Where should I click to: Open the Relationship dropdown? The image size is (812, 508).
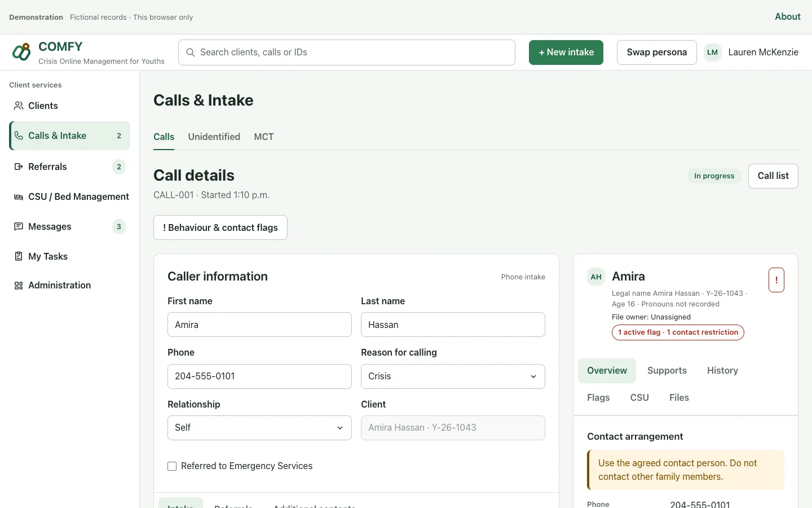259,428
